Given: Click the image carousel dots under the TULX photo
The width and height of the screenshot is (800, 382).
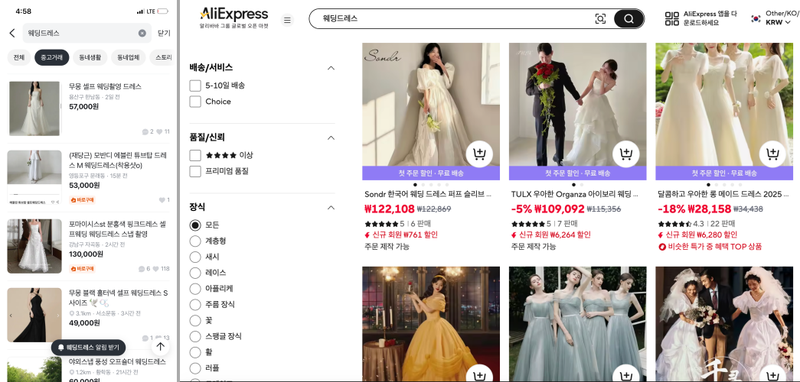Looking at the screenshot, I should 578,185.
